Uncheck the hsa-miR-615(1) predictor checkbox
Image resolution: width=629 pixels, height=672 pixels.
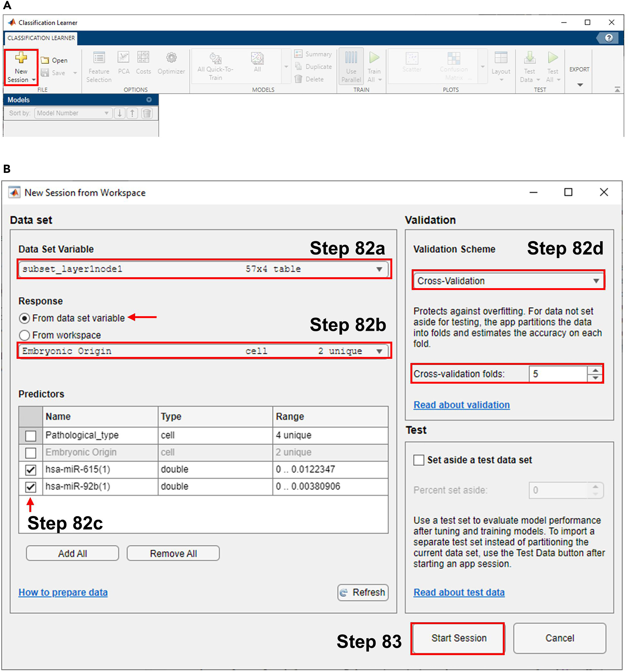click(x=31, y=470)
